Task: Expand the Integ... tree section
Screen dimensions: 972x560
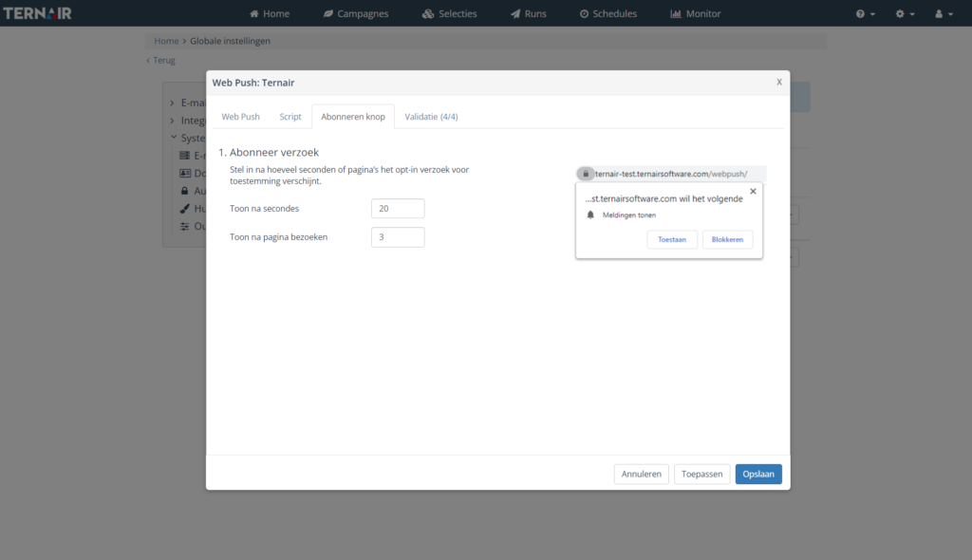Action: tap(173, 121)
